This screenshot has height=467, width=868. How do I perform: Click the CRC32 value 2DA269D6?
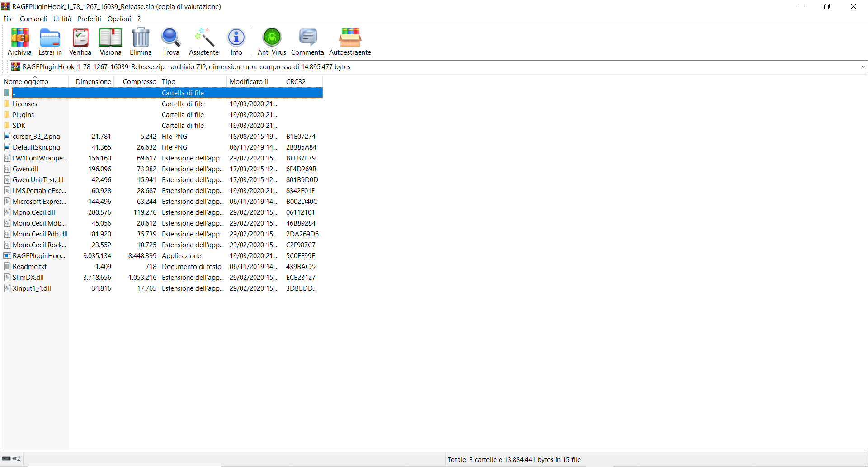(x=302, y=234)
